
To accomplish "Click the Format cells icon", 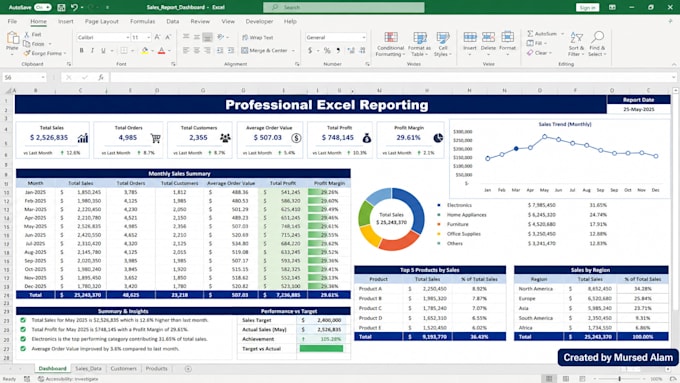I will point(507,38).
